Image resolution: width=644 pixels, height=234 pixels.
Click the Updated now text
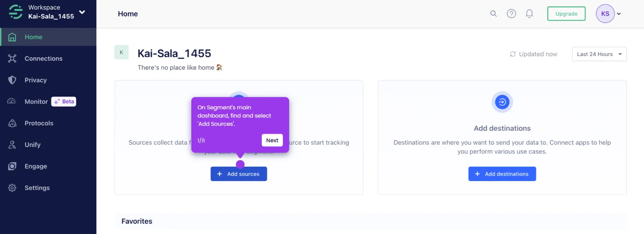(x=538, y=54)
